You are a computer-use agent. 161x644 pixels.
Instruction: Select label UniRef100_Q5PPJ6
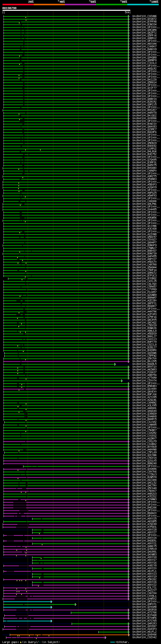click(x=144, y=36)
